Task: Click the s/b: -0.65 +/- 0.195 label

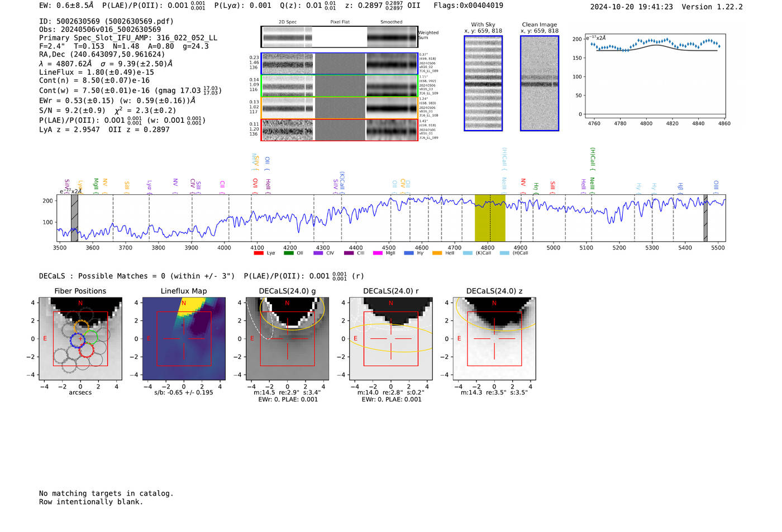Action: point(184,392)
